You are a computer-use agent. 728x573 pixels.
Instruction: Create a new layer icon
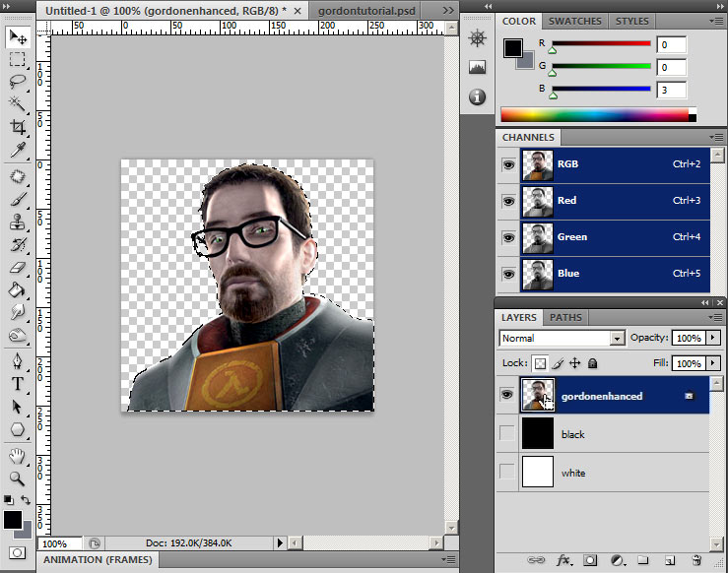pyautogui.click(x=670, y=560)
